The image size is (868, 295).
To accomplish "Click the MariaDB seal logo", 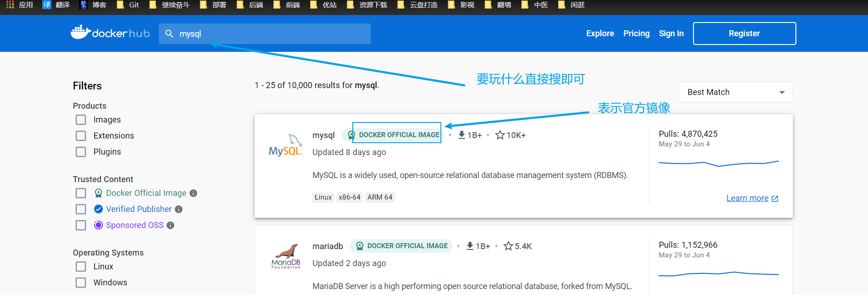I will pyautogui.click(x=286, y=256).
